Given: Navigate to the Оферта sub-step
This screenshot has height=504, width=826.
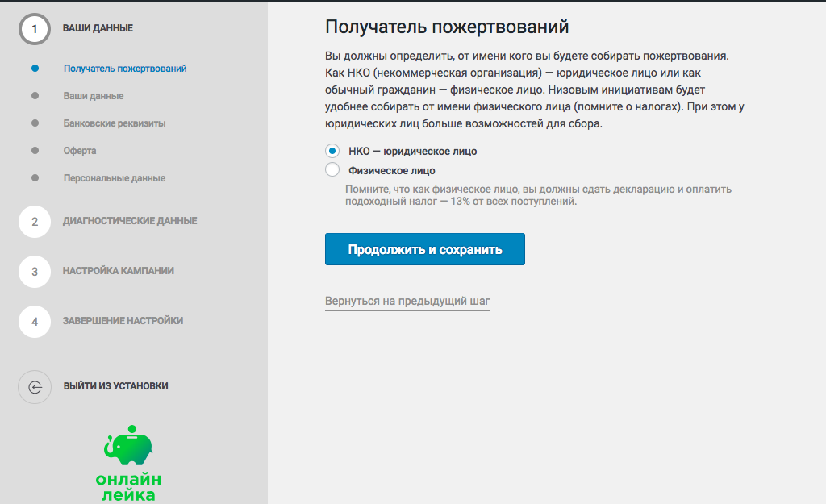Looking at the screenshot, I should 80,151.
